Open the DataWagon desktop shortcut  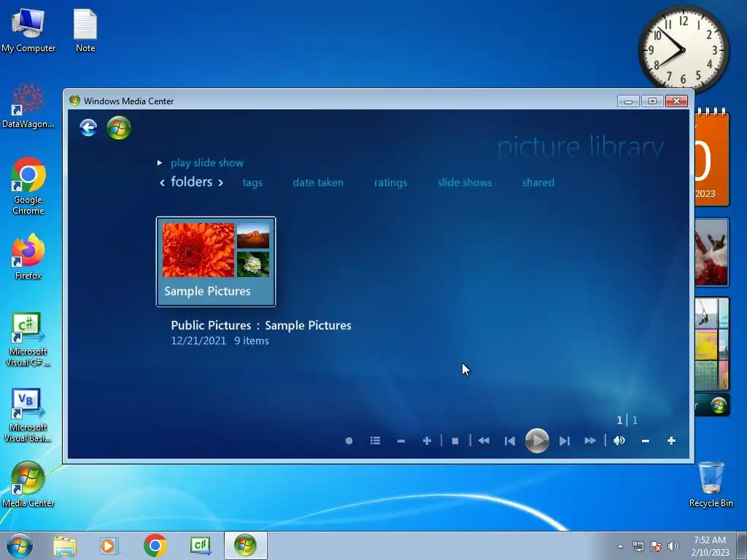click(28, 106)
